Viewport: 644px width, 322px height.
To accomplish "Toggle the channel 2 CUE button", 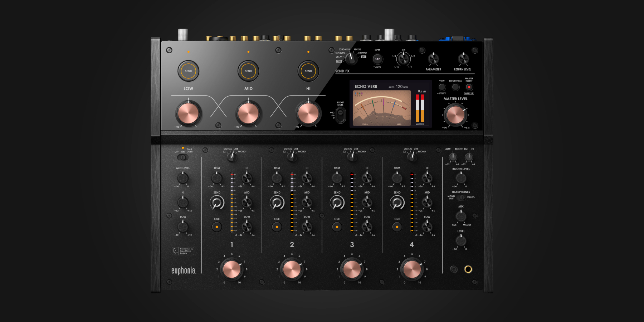I will [x=277, y=227].
